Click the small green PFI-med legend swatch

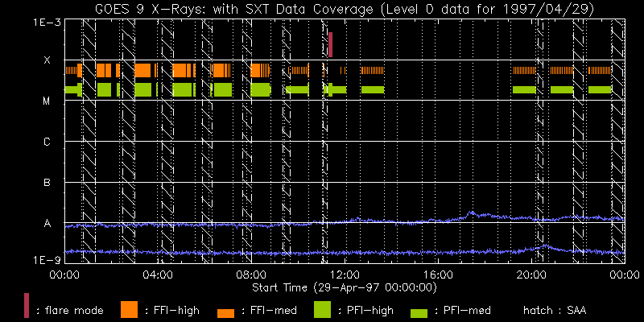(419, 312)
